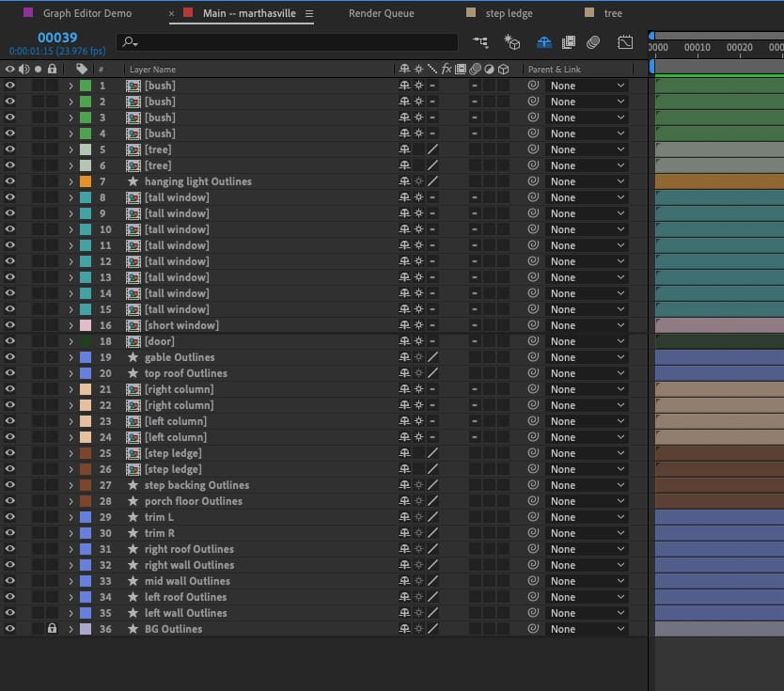The height and width of the screenshot is (691, 784).
Task: Click the star shape icon of top roof Outlines
Action: pos(133,373)
